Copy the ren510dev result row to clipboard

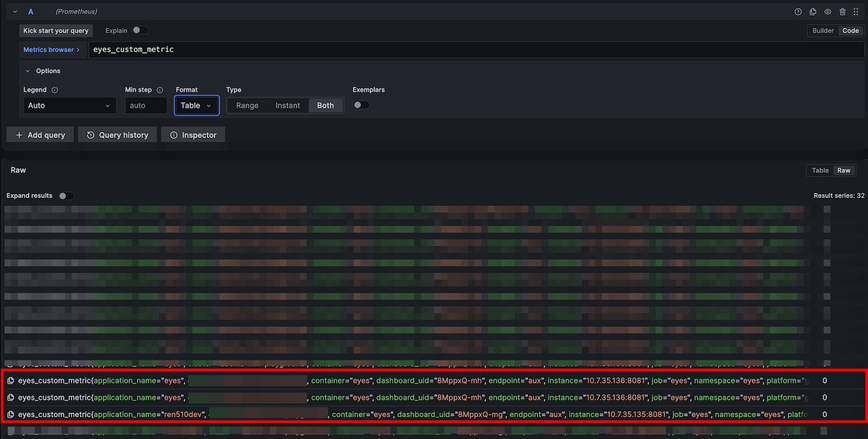click(11, 414)
